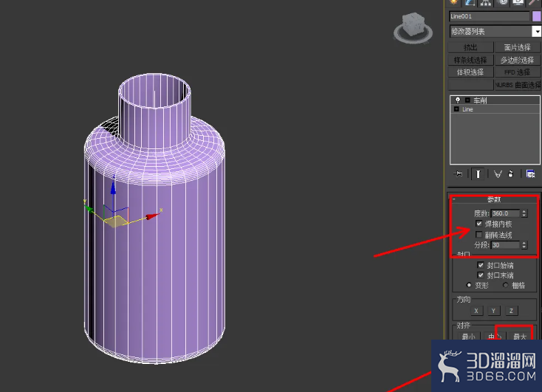
Task: Collapse the 参数 rollout header
Action: click(494, 199)
